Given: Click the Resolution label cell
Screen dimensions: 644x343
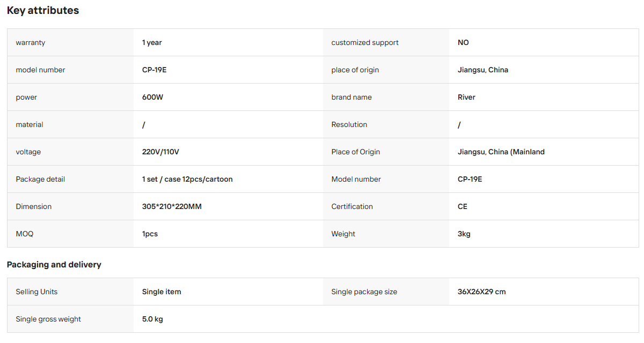Looking at the screenshot, I should click(x=386, y=124).
